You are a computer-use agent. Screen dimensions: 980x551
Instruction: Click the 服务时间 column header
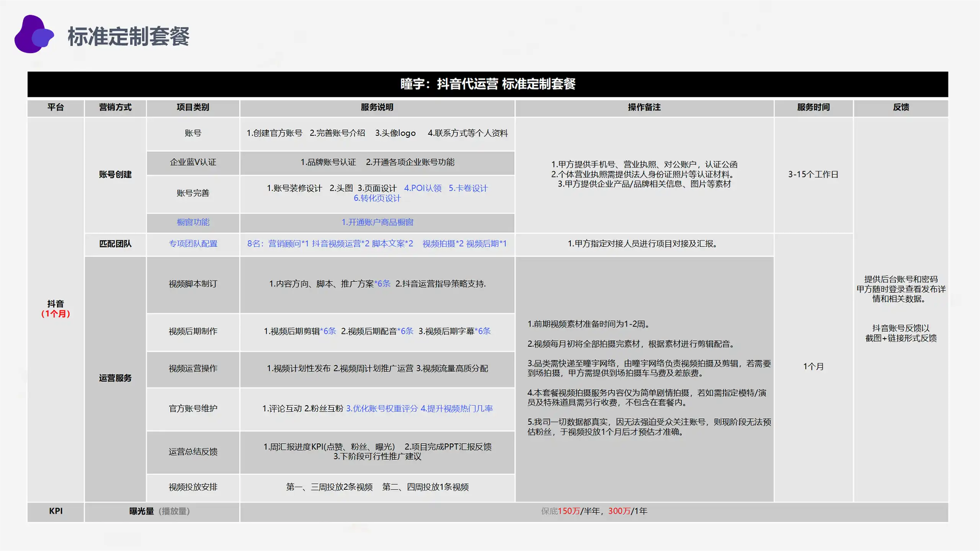click(813, 108)
